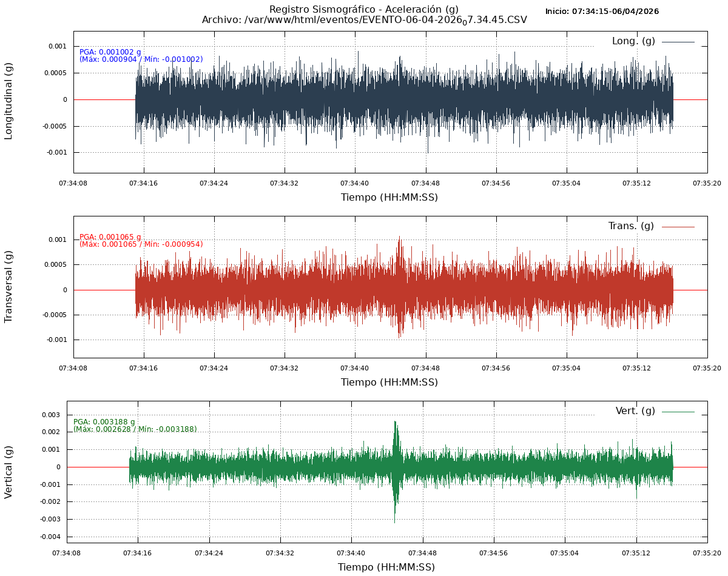Screen dimensions: 728x576
Task: Click the Archivo CSV file path text
Action: click(x=364, y=20)
